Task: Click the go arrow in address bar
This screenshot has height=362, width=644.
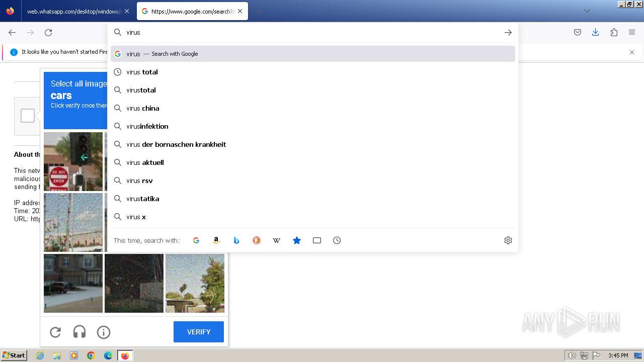Action: 508,32
